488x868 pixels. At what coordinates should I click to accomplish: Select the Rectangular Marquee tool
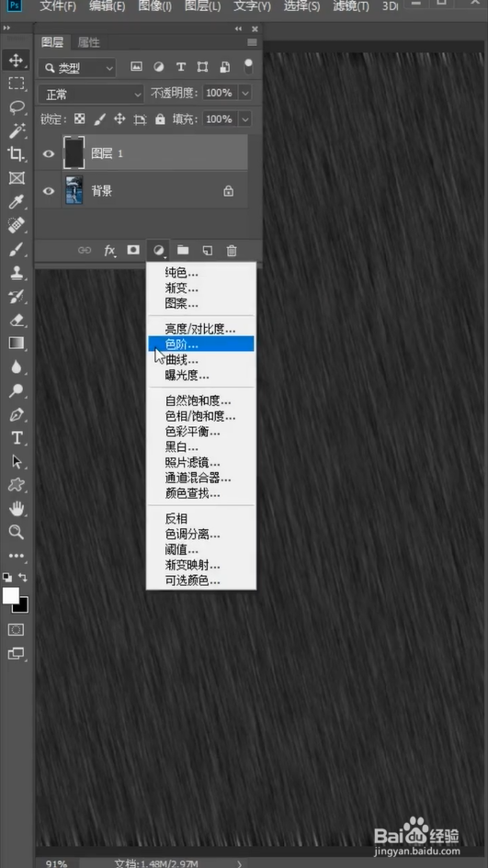click(16, 84)
